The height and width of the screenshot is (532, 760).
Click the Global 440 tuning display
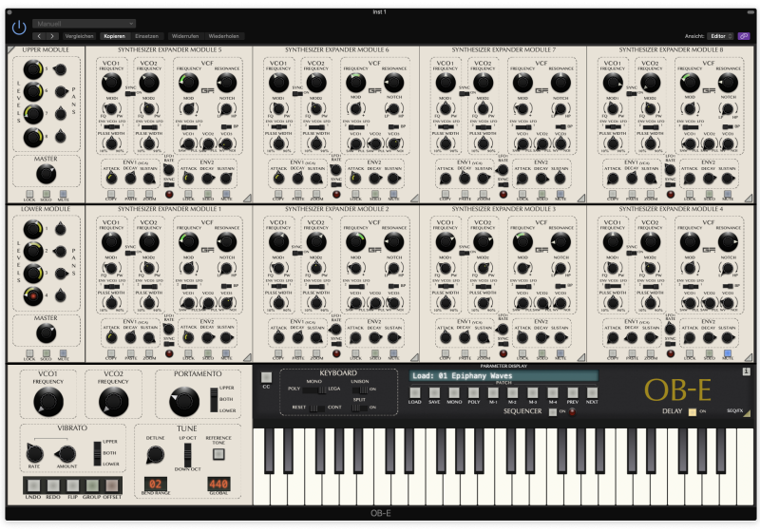[218, 484]
